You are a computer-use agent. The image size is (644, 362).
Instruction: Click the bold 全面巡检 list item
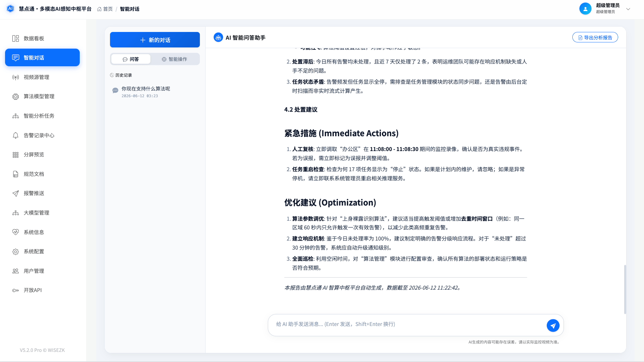pos(302,259)
